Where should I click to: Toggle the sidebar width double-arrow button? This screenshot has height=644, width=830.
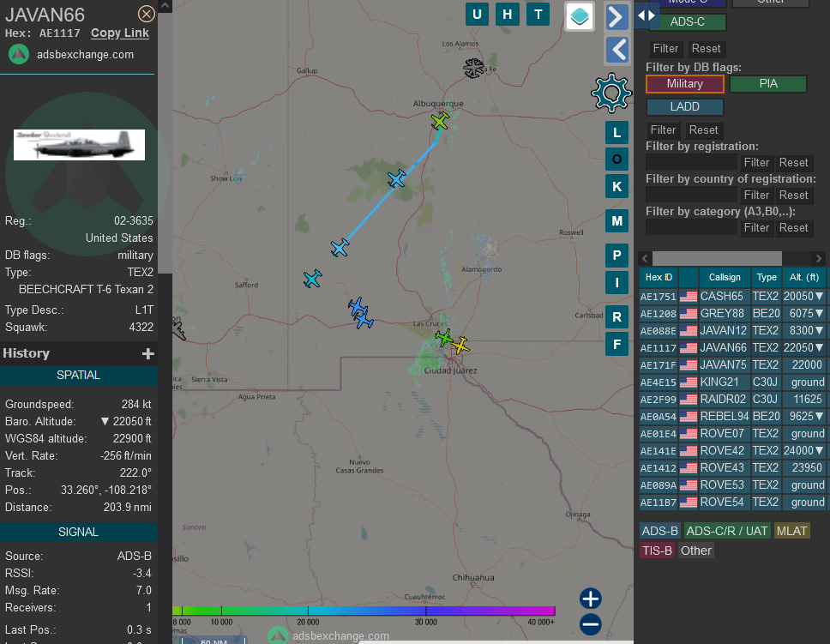coord(647,15)
